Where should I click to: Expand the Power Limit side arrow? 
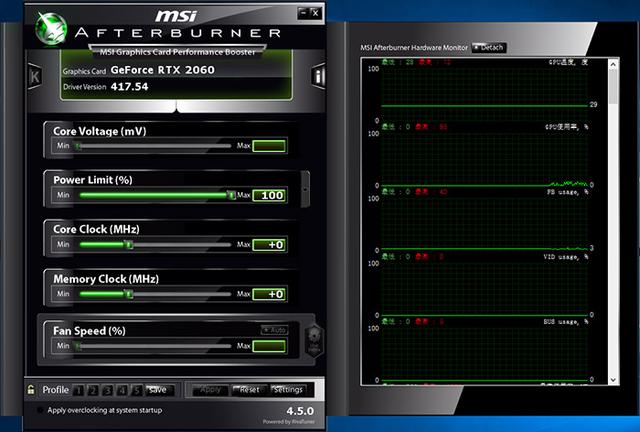pyautogui.click(x=305, y=189)
